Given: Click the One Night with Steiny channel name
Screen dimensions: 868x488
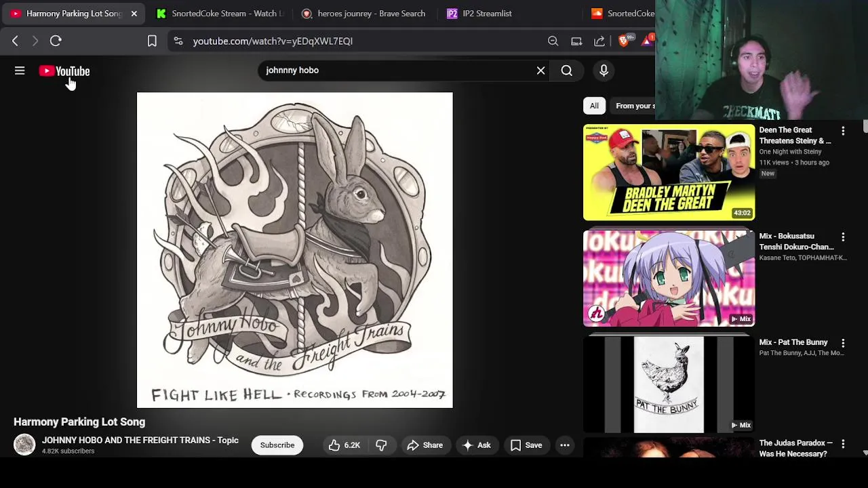Looking at the screenshot, I should point(790,152).
